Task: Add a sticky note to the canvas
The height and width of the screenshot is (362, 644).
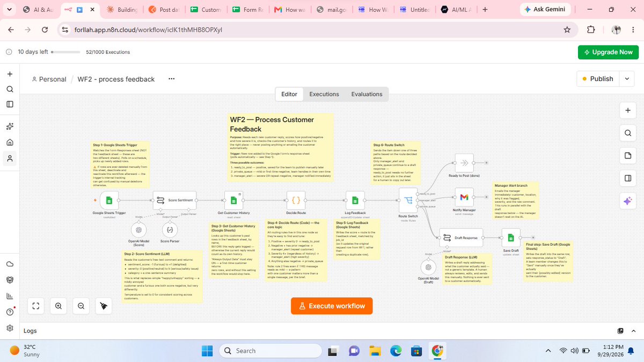Action: (x=627, y=156)
